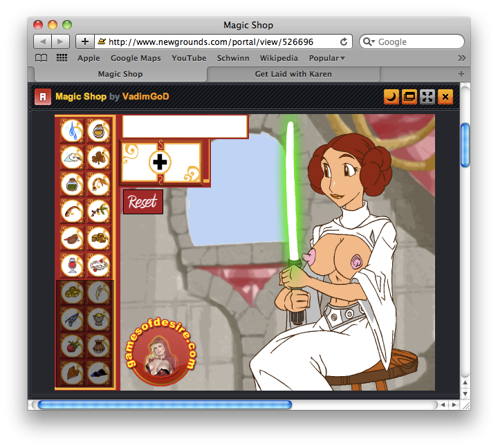Open a new tab with plus button
Viewport: 498px width, 448px height.
tap(461, 74)
